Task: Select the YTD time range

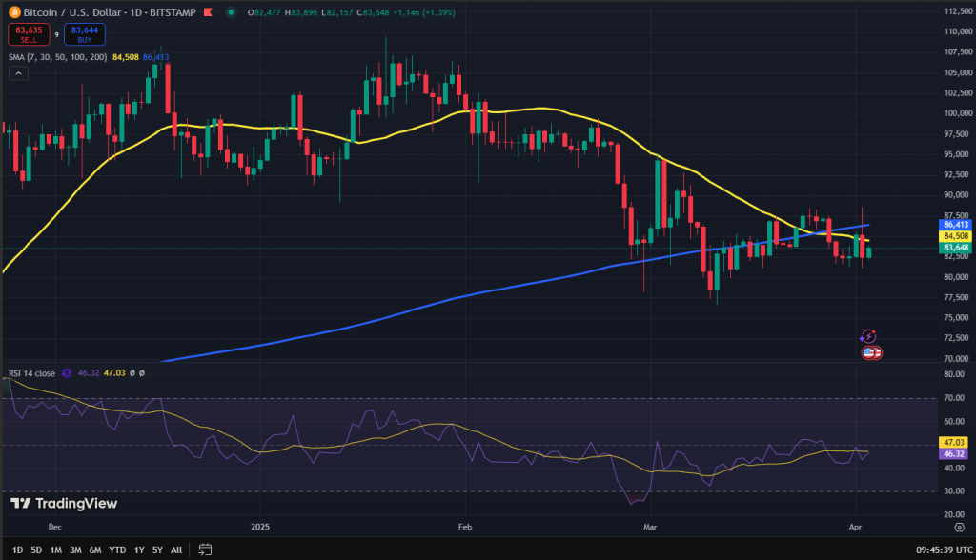Action: pyautogui.click(x=117, y=550)
